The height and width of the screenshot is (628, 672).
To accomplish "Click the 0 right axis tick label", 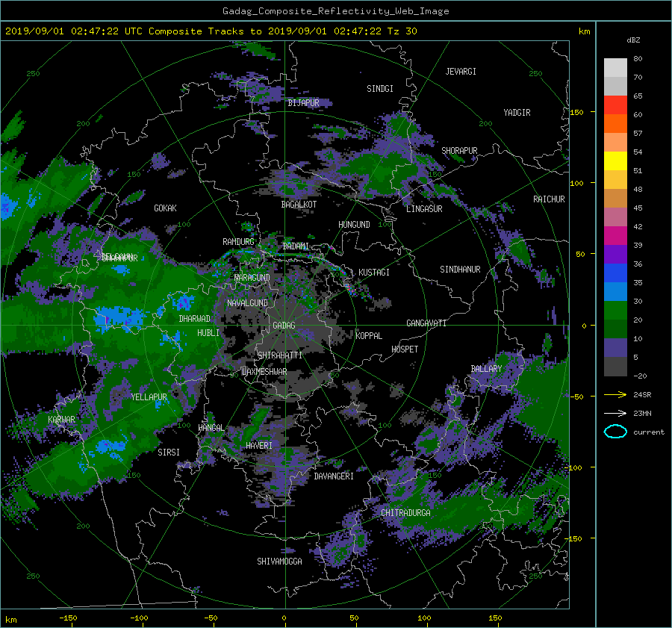I will [584, 326].
